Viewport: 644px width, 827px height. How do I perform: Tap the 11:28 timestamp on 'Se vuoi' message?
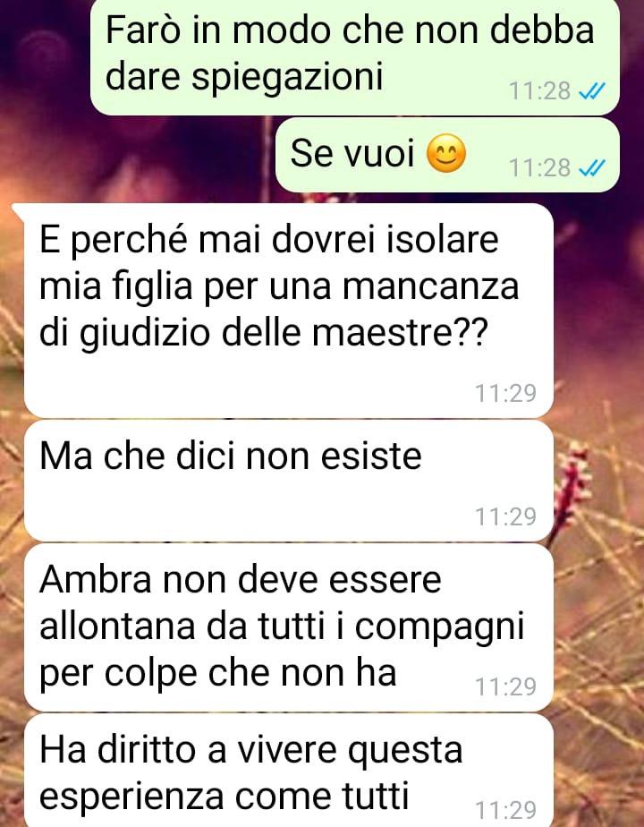(539, 168)
